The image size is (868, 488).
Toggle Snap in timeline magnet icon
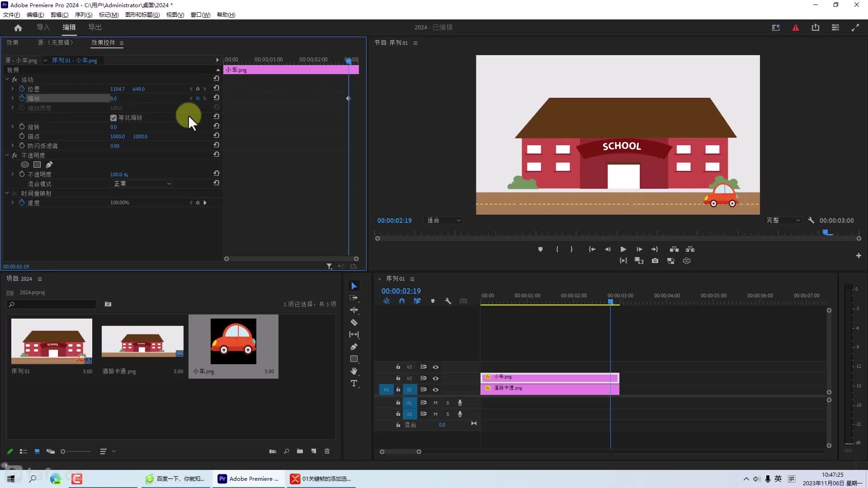[402, 301]
